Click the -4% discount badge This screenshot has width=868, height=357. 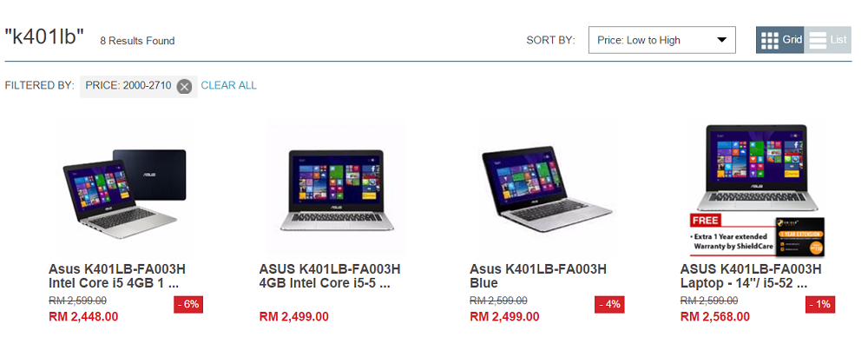(x=609, y=304)
